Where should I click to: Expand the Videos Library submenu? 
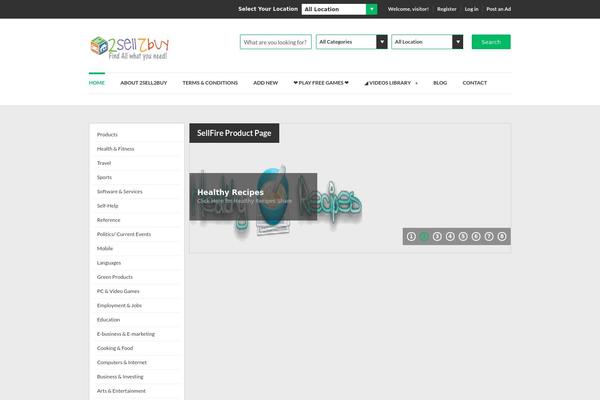pyautogui.click(x=417, y=83)
